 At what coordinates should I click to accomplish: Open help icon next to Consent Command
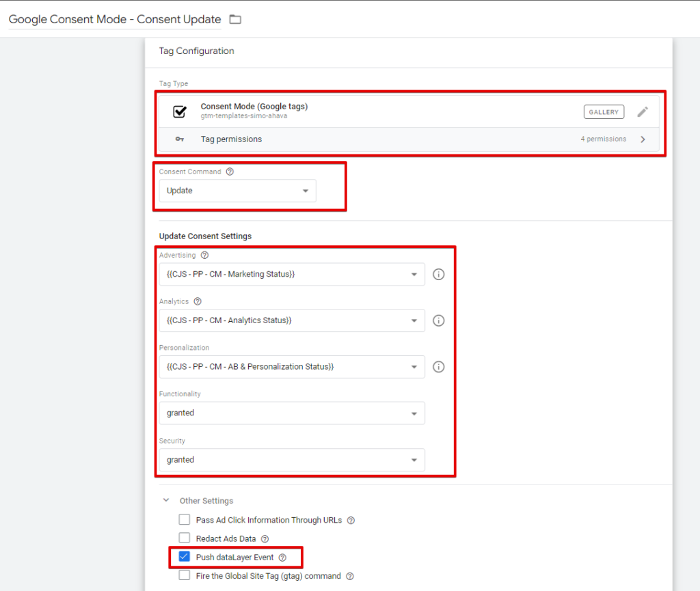click(230, 171)
